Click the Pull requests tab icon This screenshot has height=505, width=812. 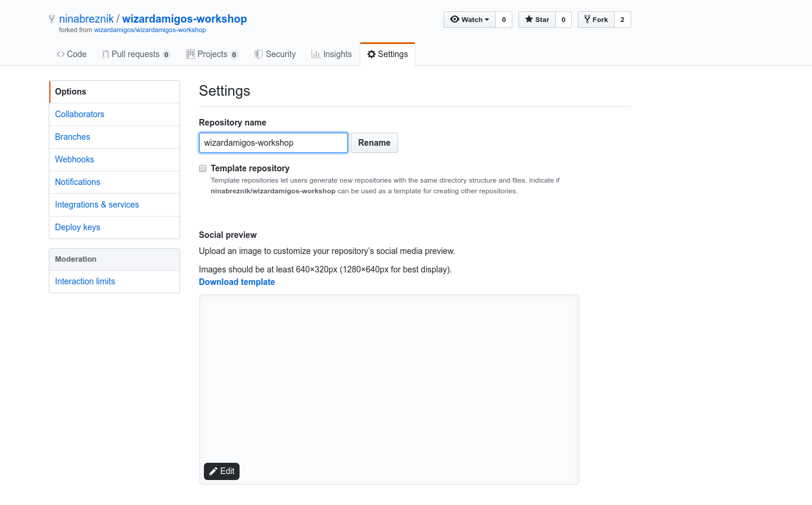point(105,54)
